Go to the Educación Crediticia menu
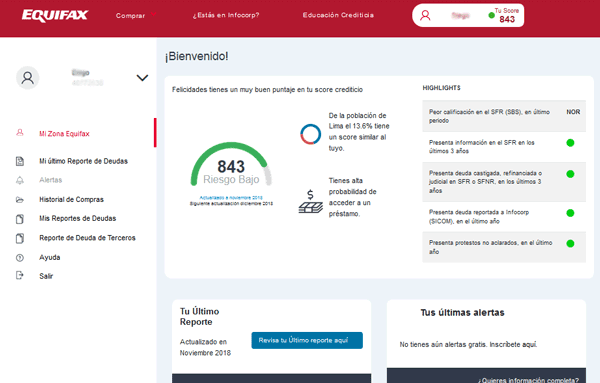 point(338,15)
